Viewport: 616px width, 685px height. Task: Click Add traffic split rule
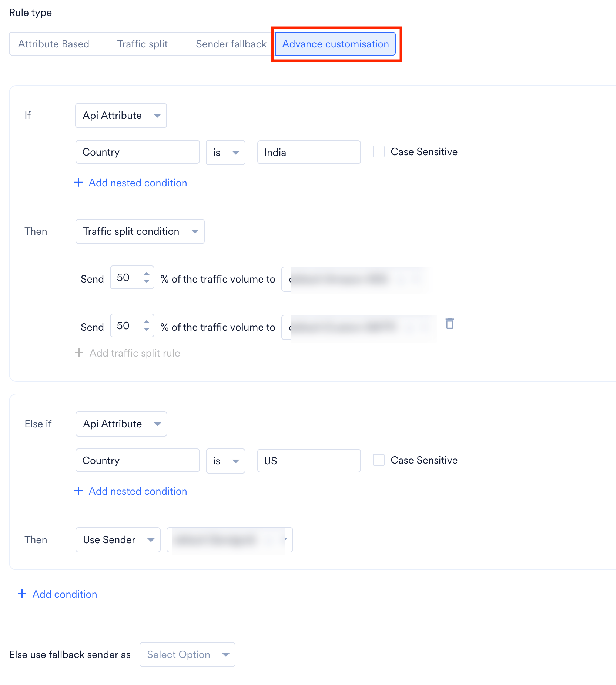(127, 353)
